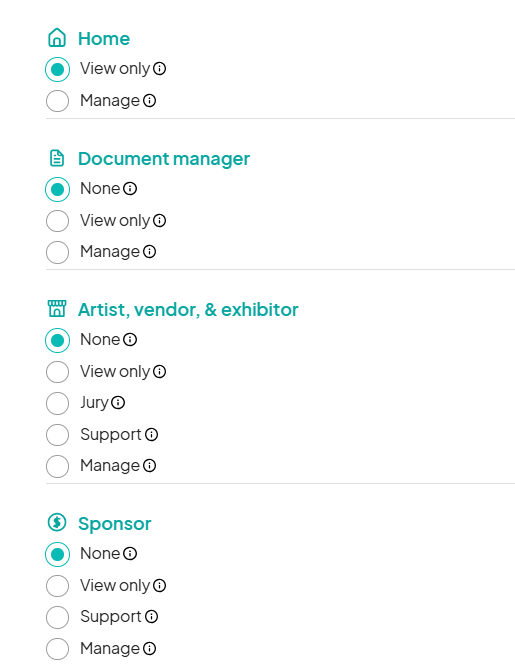Select View only for Document manager

click(x=57, y=221)
